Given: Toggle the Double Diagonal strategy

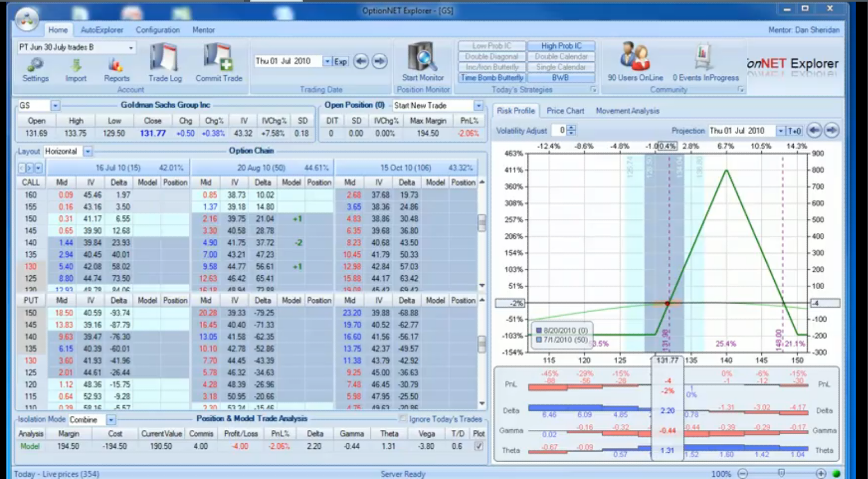Looking at the screenshot, I should (x=492, y=56).
